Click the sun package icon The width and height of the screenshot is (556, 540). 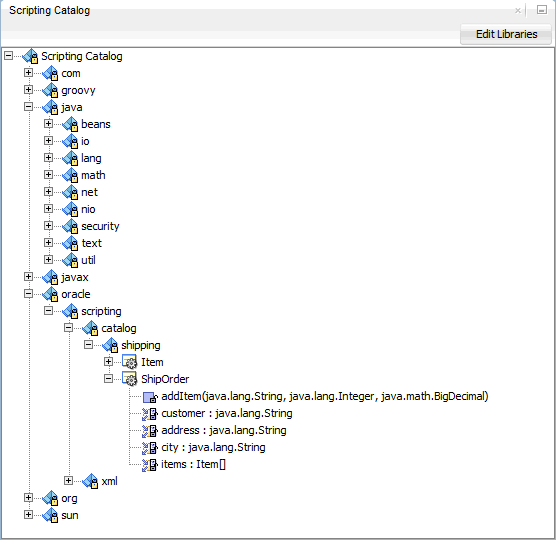pos(50,515)
